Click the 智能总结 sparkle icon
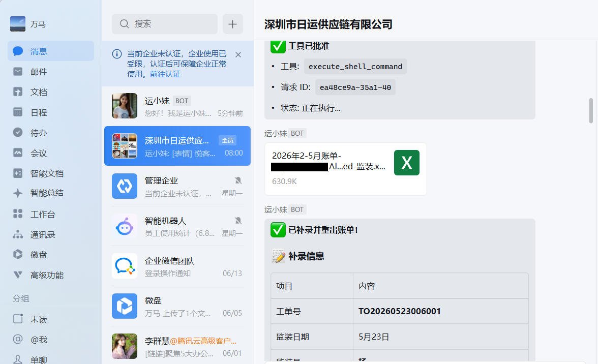598x364 pixels. [x=18, y=193]
